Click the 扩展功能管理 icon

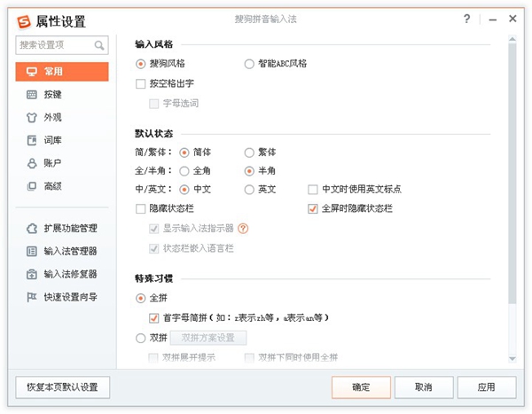click(32, 229)
